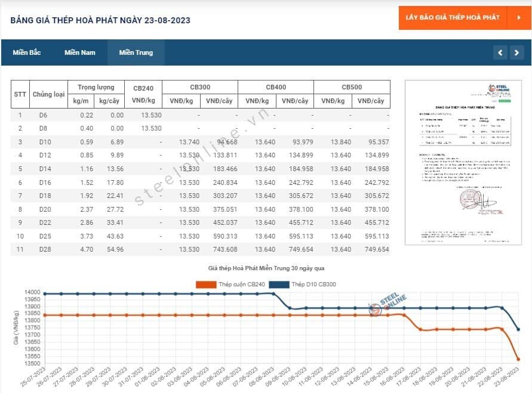Viewport: 532px width, 393px height.
Task: Click the 23-08-2023 x-axis date label
Action: point(506,377)
